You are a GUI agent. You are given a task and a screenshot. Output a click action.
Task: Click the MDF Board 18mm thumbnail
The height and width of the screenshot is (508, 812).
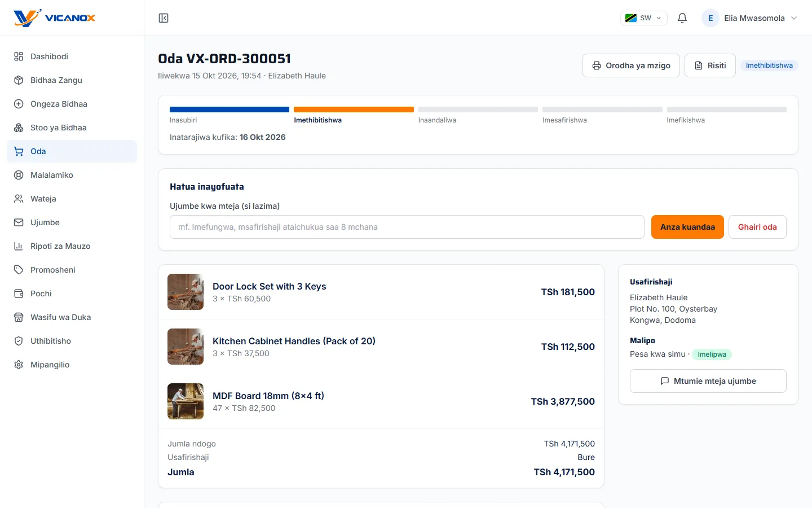click(186, 401)
